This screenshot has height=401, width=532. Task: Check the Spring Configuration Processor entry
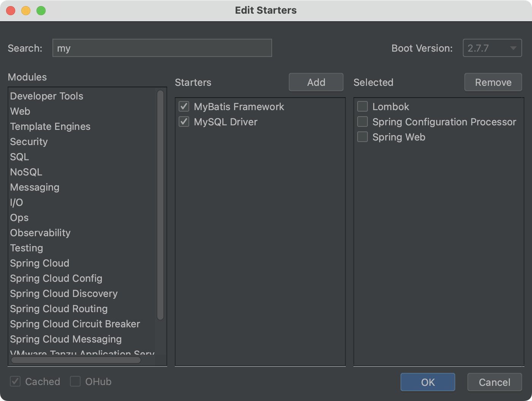click(x=362, y=122)
